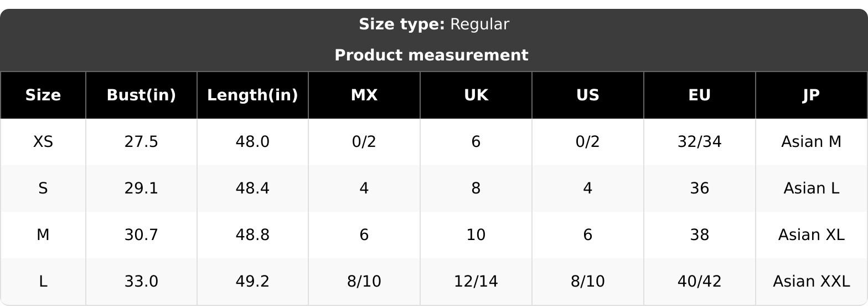Image resolution: width=868 pixels, height=306 pixels.
Task: Click the Asian M cell
Action: coord(811,142)
